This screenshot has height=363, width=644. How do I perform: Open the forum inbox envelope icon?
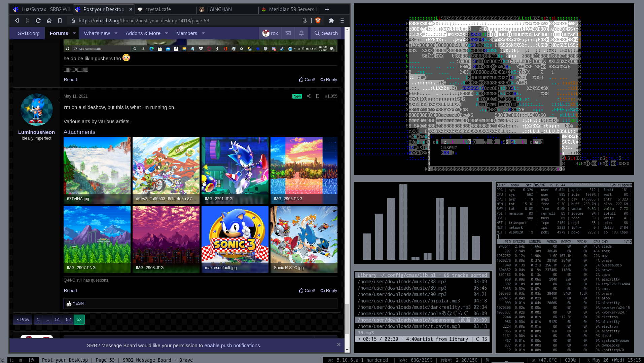coord(288,33)
